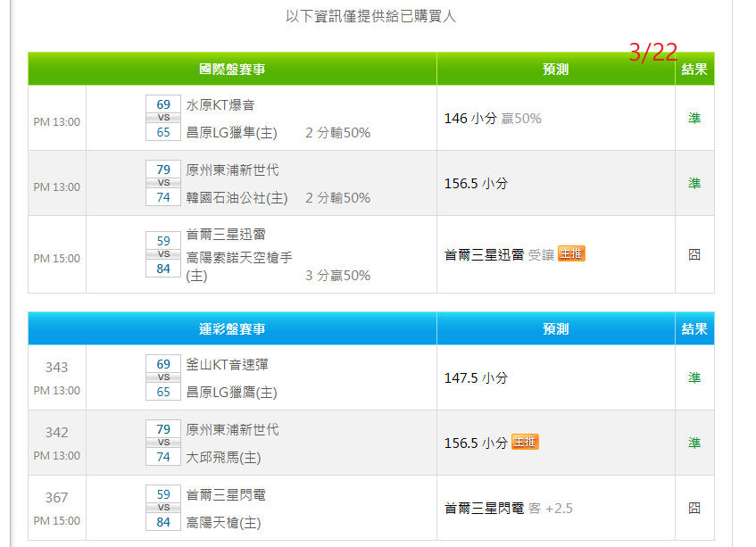The image size is (756, 547).
Task: Click 2 分輸50% in the 昌原LG獵隼 row
Action: point(337,133)
